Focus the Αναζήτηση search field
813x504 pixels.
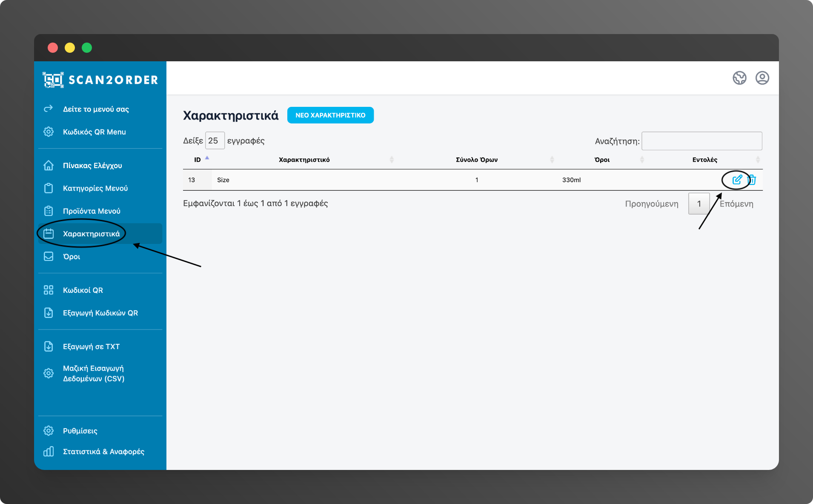pyautogui.click(x=701, y=141)
